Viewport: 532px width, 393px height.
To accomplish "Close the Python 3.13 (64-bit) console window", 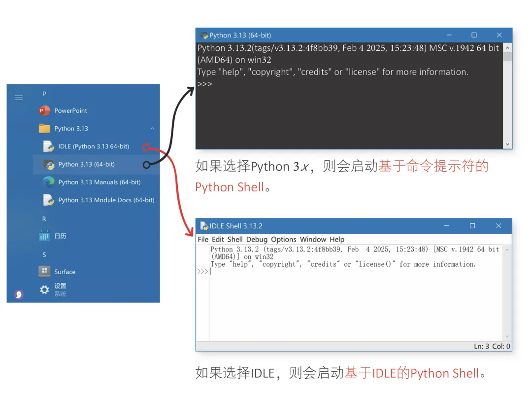I will (x=499, y=35).
